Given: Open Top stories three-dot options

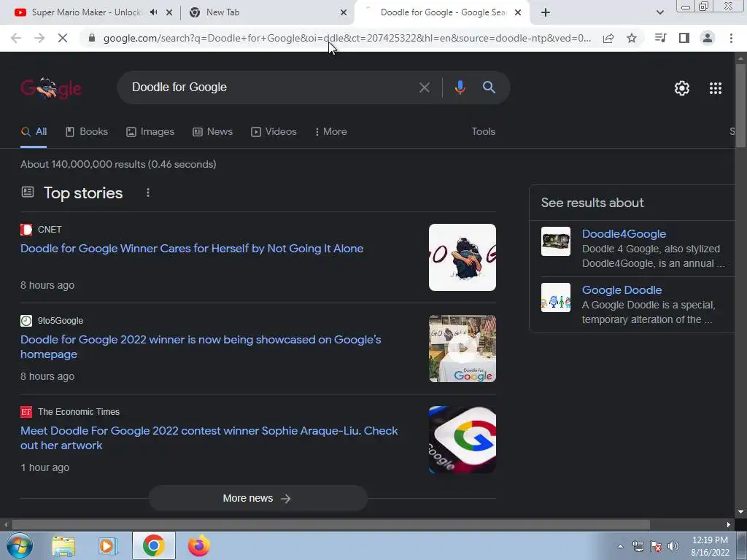Looking at the screenshot, I should click(x=147, y=192).
